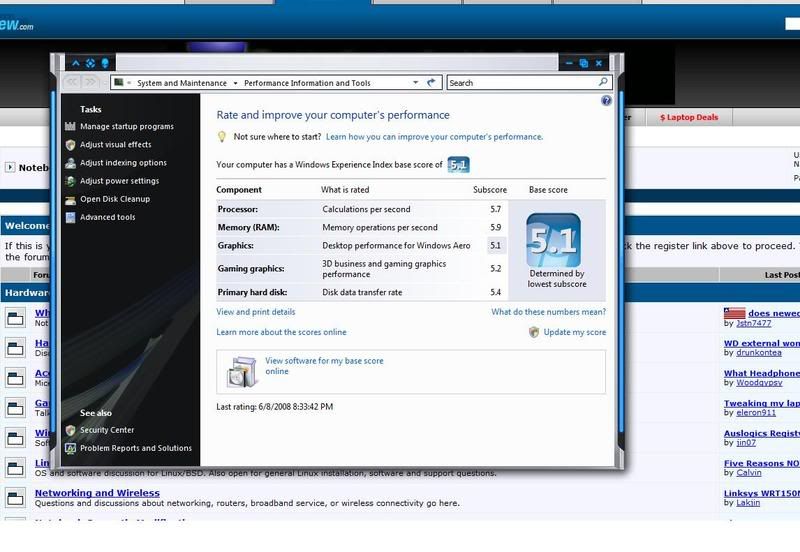
Task: Open Manage startup programs task
Action: [x=127, y=127]
